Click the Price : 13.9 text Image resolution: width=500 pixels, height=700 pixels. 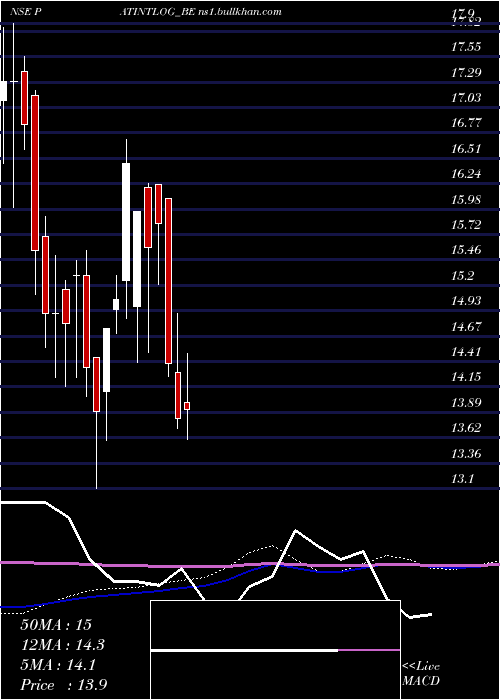pyautogui.click(x=63, y=685)
